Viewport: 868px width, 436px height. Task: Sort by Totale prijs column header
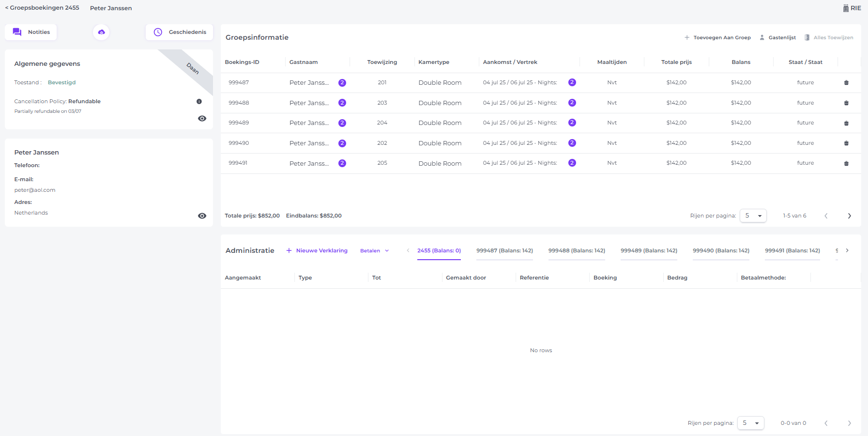point(676,62)
